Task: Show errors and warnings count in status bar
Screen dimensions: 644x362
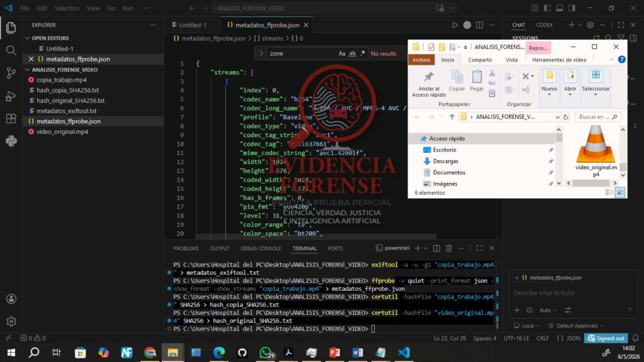Action: tap(33, 338)
